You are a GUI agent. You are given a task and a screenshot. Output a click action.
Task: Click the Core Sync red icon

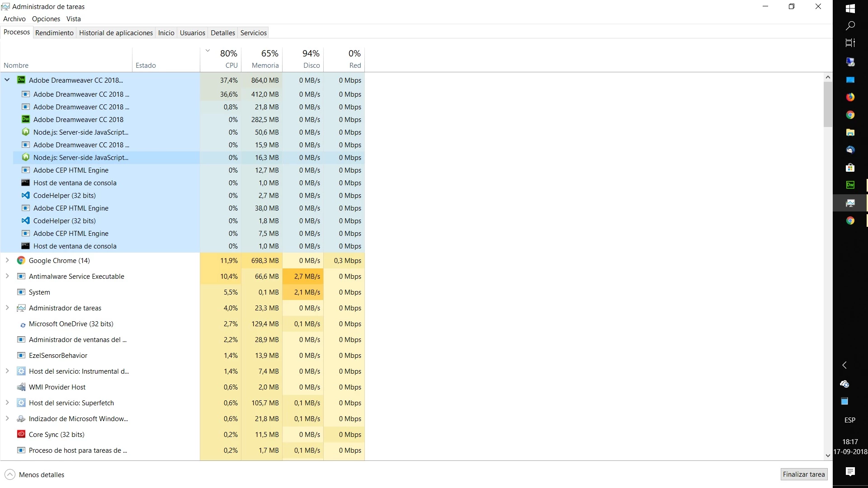(21, 434)
